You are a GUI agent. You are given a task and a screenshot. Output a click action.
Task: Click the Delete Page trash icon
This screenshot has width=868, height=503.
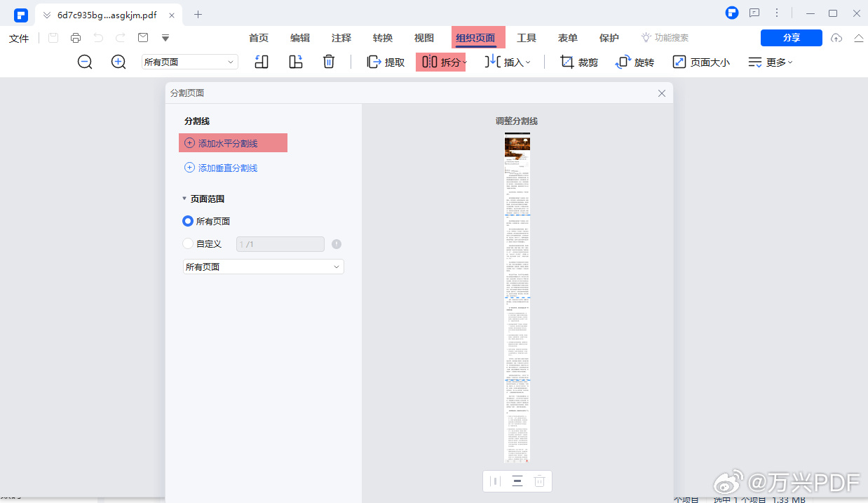(329, 62)
